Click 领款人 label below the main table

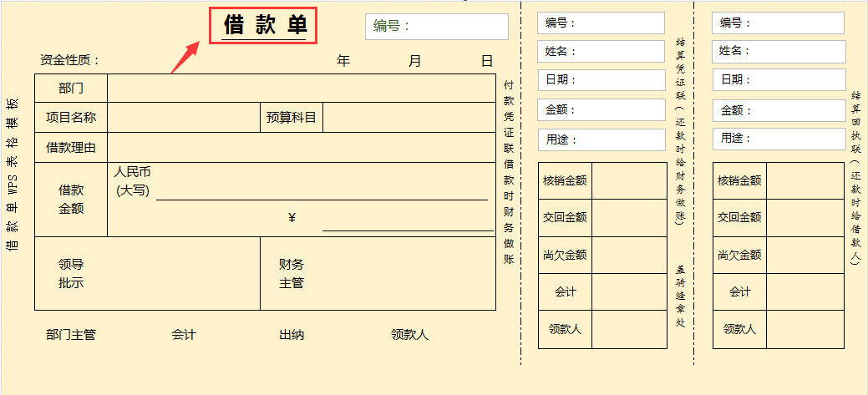409,335
